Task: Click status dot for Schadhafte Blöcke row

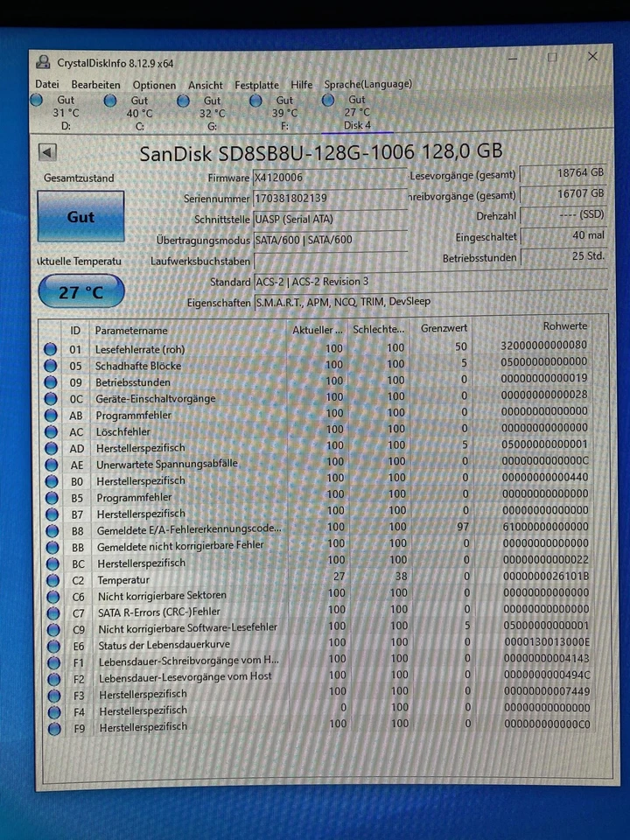Action: click(x=51, y=366)
